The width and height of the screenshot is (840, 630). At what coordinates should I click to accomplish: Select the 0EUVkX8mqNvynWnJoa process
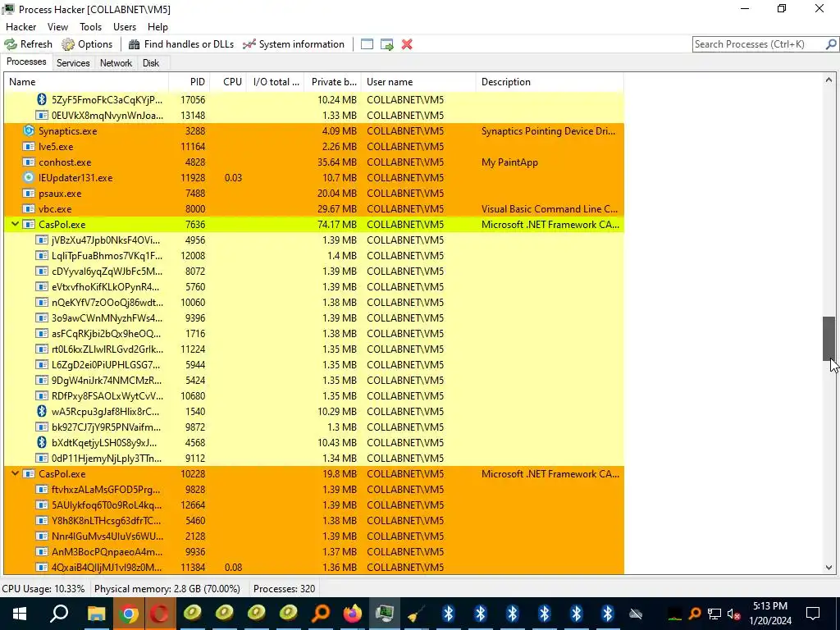click(314, 115)
